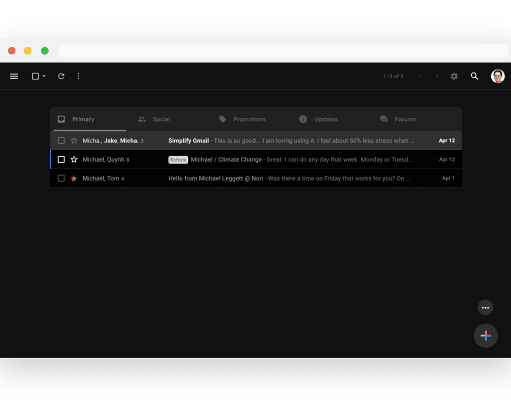Image resolution: width=511 pixels, height=400 pixels.
Task: Refresh the inbox
Action: tap(61, 76)
